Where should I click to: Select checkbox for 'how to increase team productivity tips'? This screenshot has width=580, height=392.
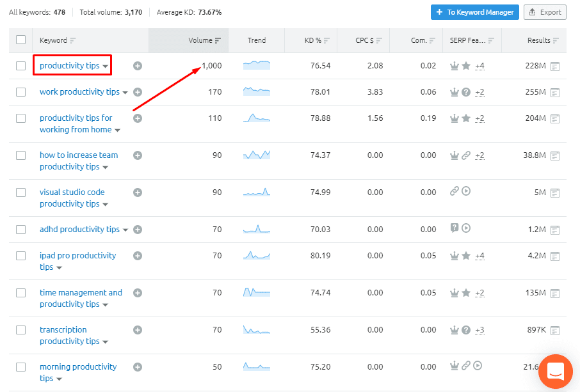tap(20, 155)
